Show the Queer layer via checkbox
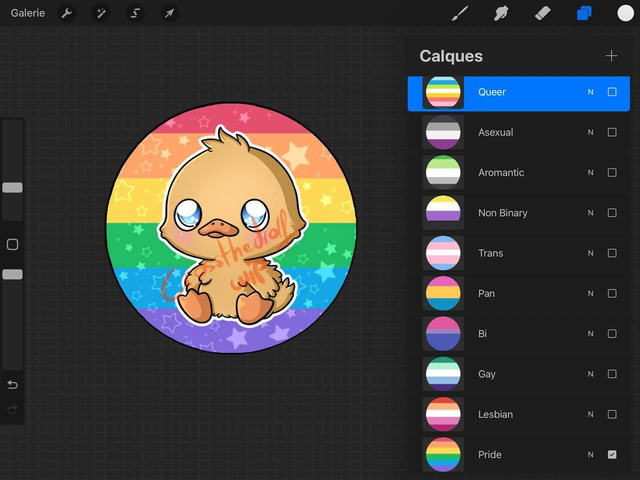 pyautogui.click(x=612, y=92)
